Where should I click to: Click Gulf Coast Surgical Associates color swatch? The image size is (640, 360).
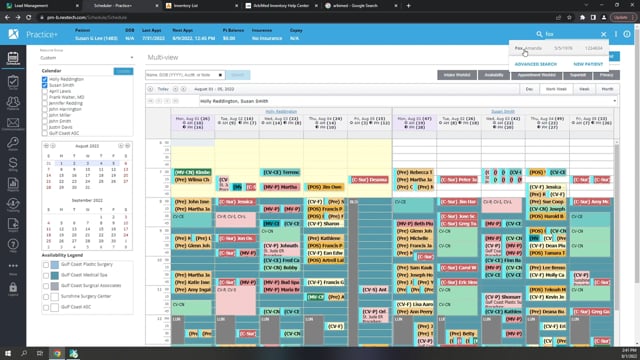(x=55, y=286)
